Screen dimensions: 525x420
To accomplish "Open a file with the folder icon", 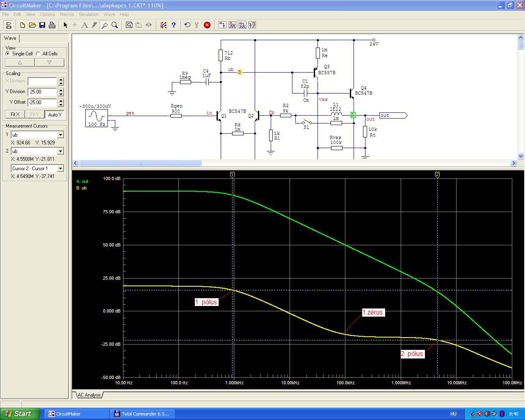I will [x=32, y=25].
